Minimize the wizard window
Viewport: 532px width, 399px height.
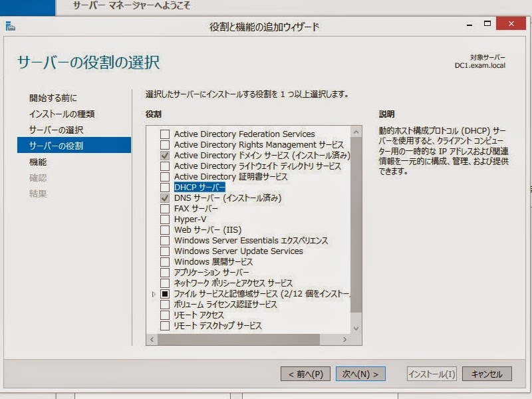(469, 25)
